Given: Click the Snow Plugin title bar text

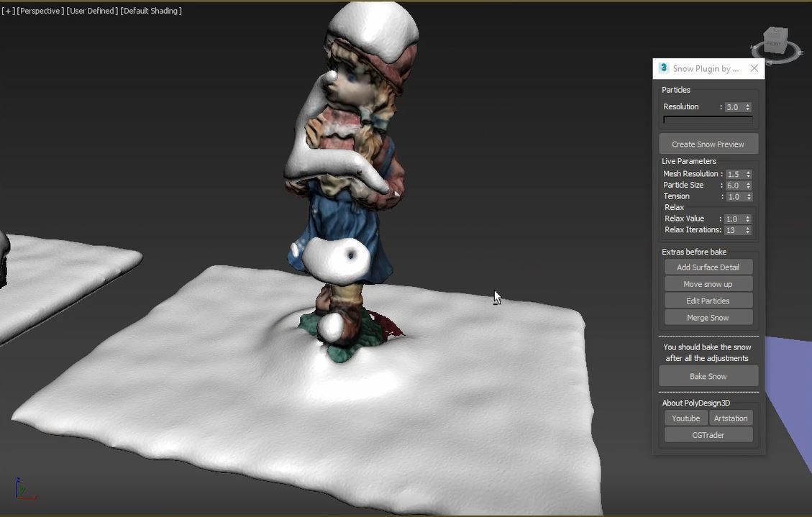Looking at the screenshot, I should coord(706,68).
